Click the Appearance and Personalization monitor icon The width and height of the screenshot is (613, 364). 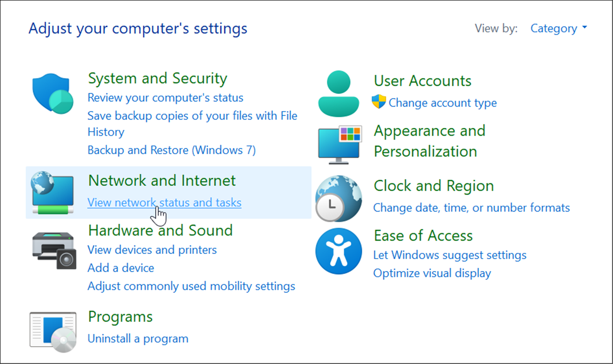338,144
